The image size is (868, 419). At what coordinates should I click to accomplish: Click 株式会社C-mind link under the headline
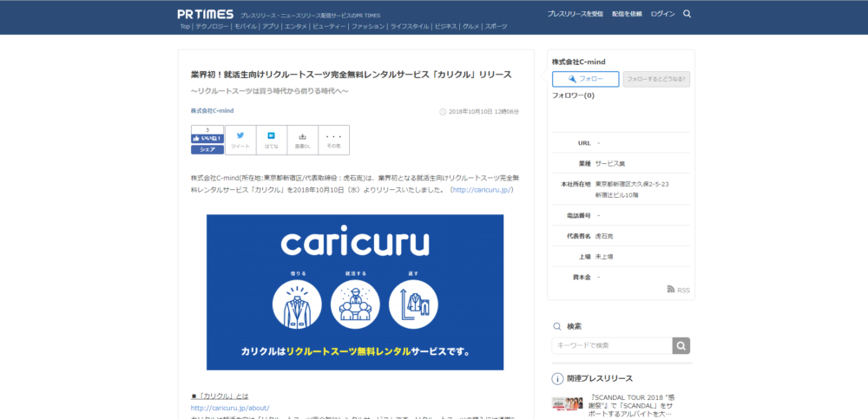[x=212, y=111]
